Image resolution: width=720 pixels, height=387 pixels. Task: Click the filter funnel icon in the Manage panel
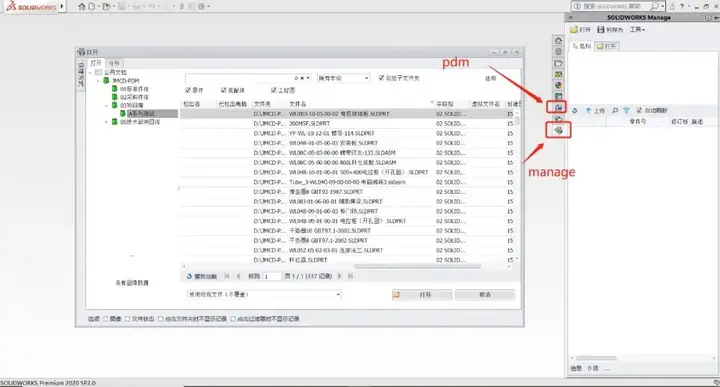pyautogui.click(x=626, y=111)
